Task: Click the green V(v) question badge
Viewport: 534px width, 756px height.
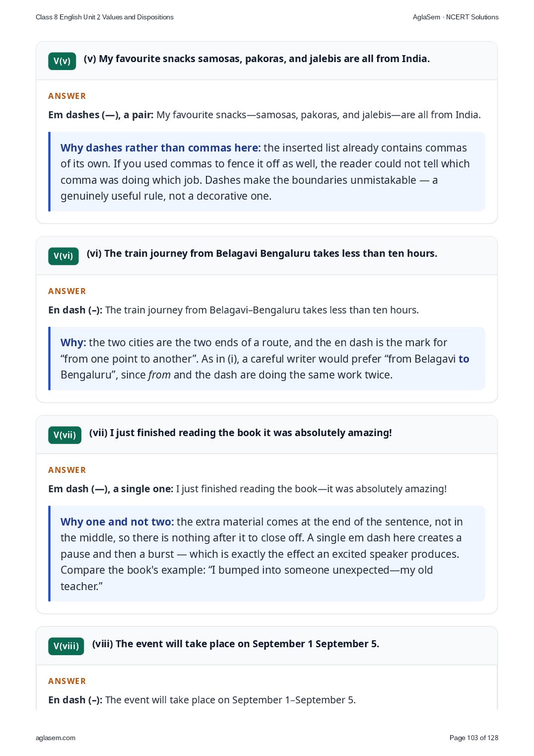Action: [62, 61]
